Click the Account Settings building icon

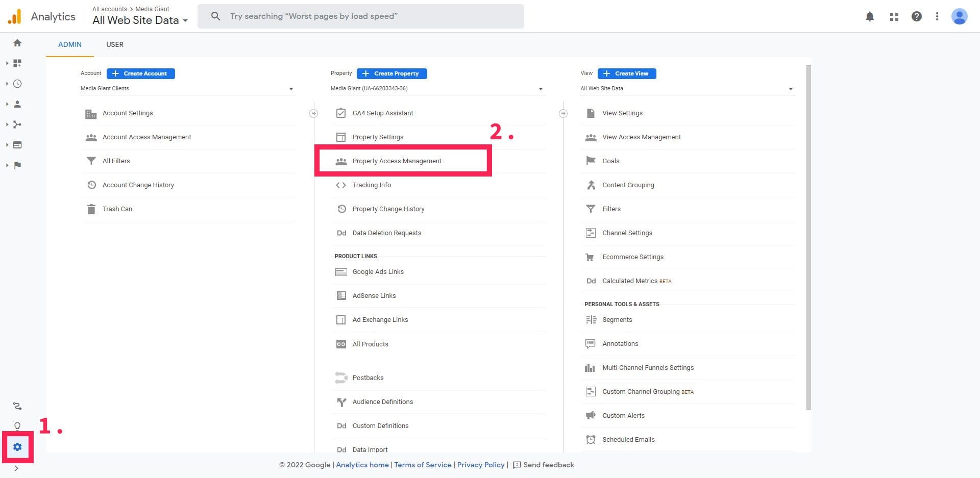91,114
